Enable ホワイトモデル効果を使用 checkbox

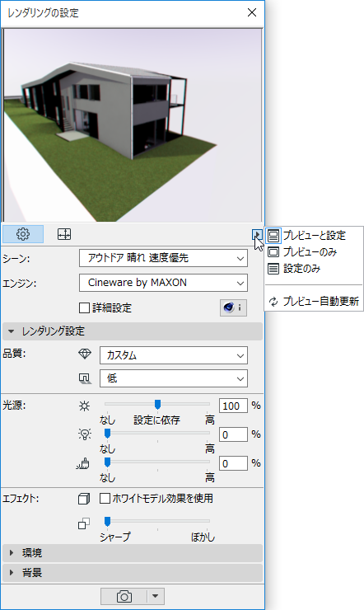(x=105, y=499)
